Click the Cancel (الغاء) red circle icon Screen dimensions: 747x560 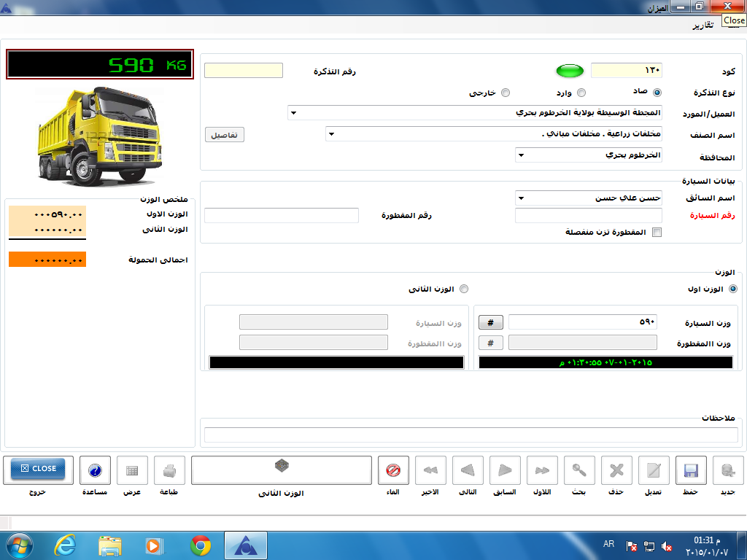[x=393, y=470]
